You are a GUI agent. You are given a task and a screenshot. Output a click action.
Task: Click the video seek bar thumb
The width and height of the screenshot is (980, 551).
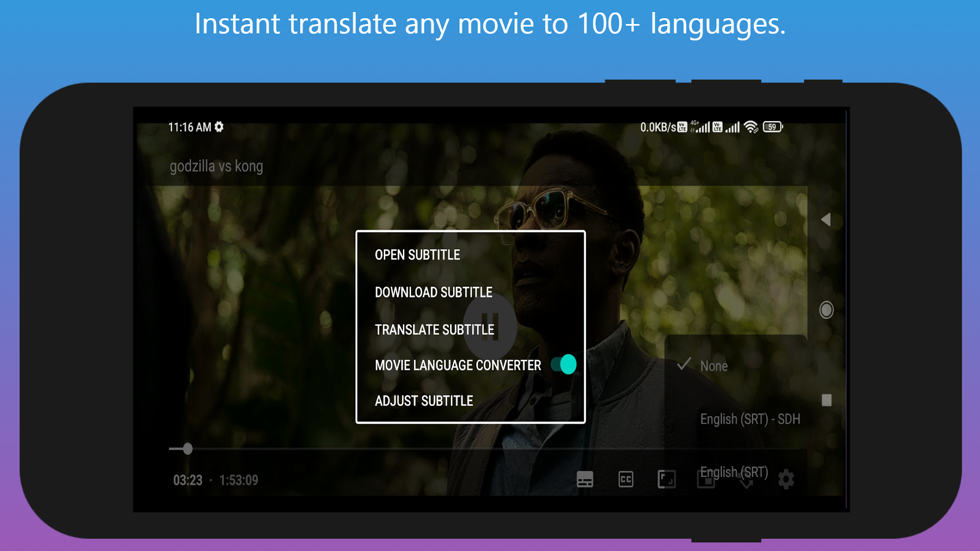point(188,449)
